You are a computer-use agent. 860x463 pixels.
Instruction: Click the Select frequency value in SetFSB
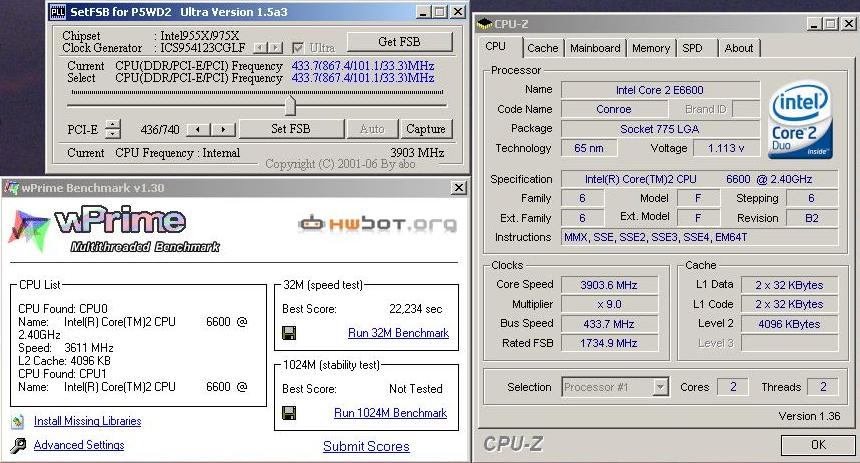[363, 78]
